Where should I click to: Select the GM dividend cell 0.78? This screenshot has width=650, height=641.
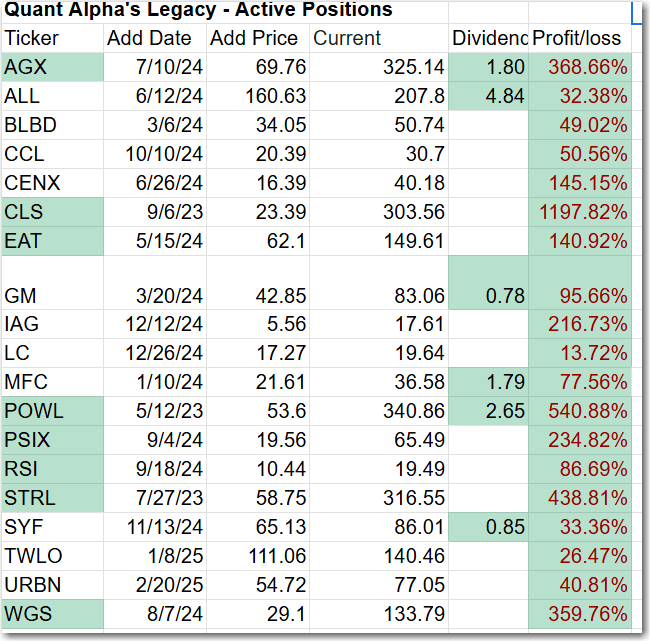coord(489,296)
